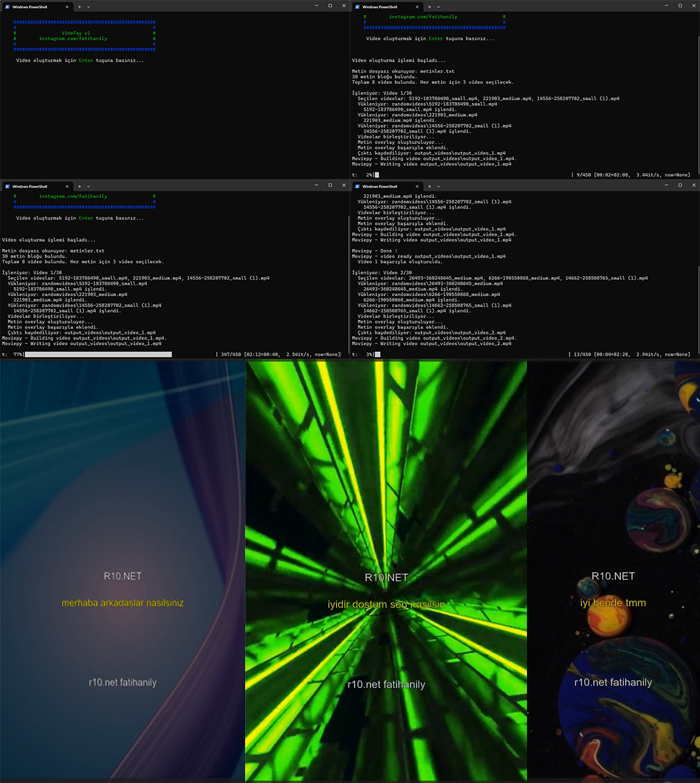700x783 pixels.
Task: Click the 'R10.NET' overlay on the green tunnel video
Action: click(x=386, y=578)
